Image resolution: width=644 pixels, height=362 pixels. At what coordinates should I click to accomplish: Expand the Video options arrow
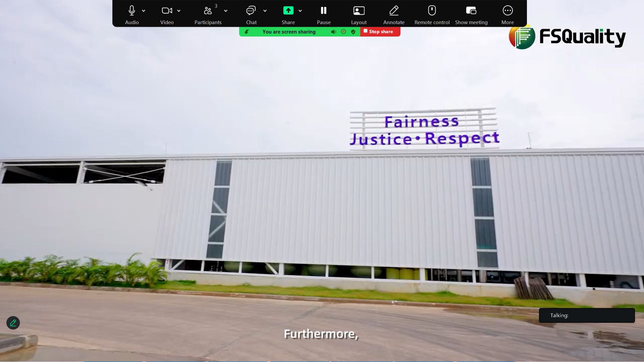[x=179, y=11]
